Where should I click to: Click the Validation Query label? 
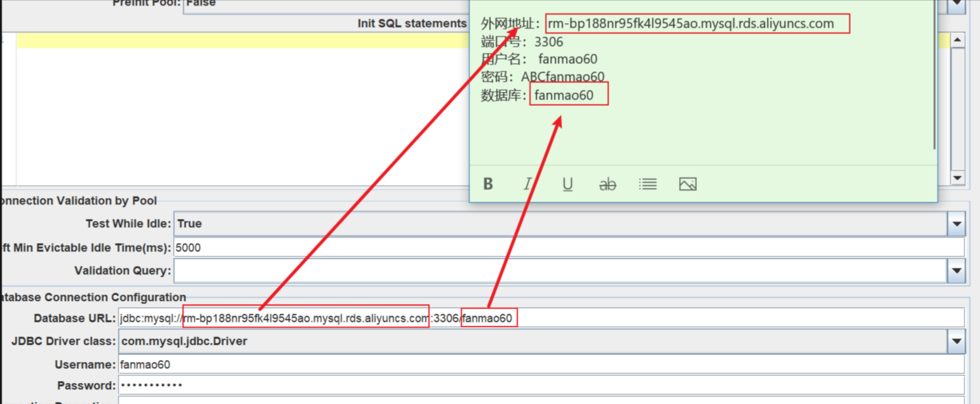click(x=123, y=271)
